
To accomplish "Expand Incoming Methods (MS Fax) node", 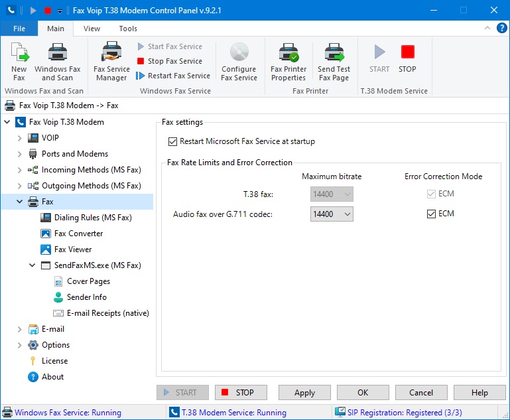I will [x=19, y=170].
